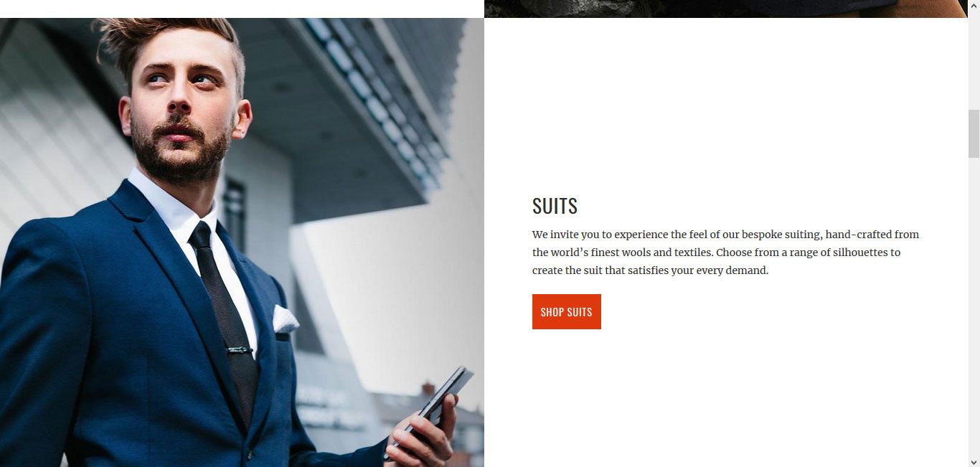
Task: Click the scrollbar down arrow
Action: (974, 461)
